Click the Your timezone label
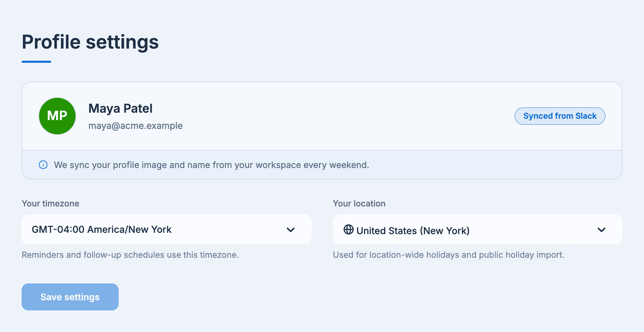Screen dimensions: 644x332 [x=51, y=203]
